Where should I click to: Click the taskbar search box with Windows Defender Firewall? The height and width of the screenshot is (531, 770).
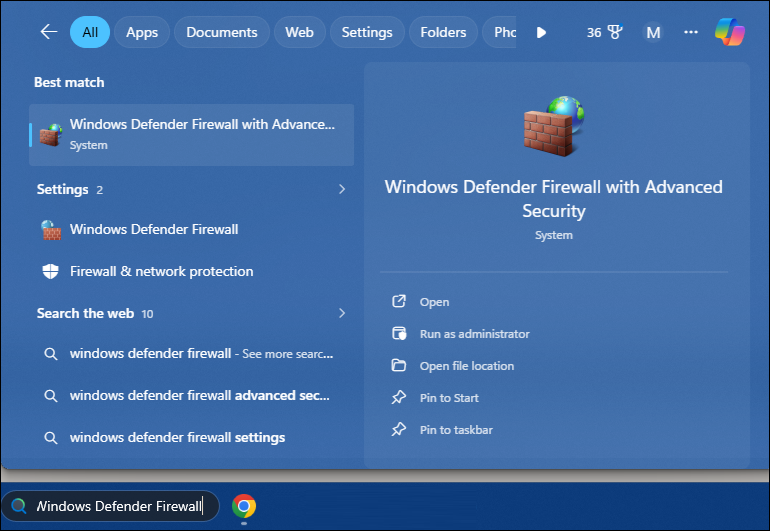pos(110,506)
